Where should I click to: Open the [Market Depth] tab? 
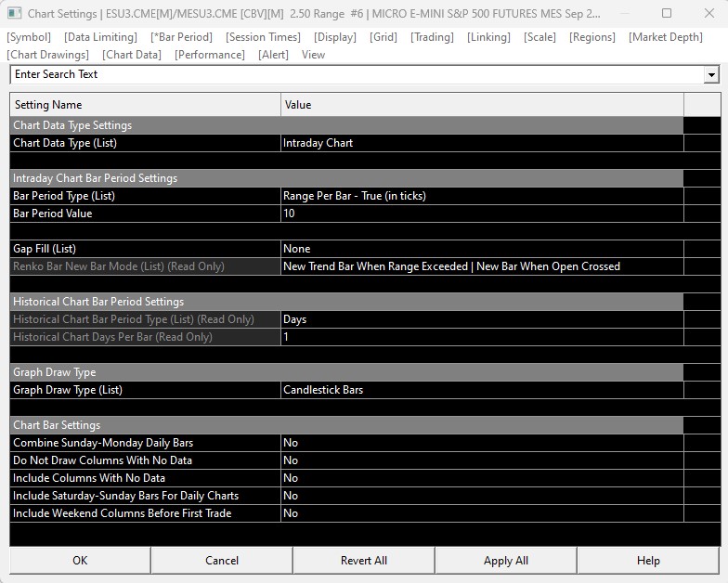[x=665, y=37]
